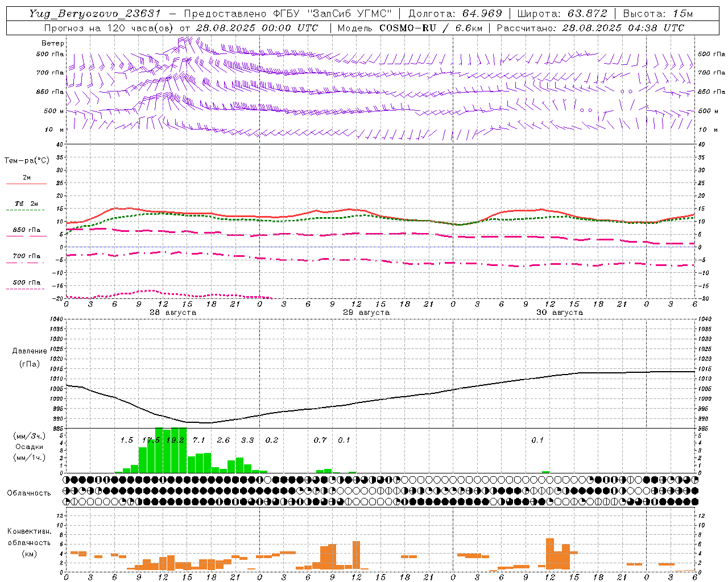Viewport: 728px width, 582px height.
Task: Click the Давление panel label
Action: pos(30,351)
